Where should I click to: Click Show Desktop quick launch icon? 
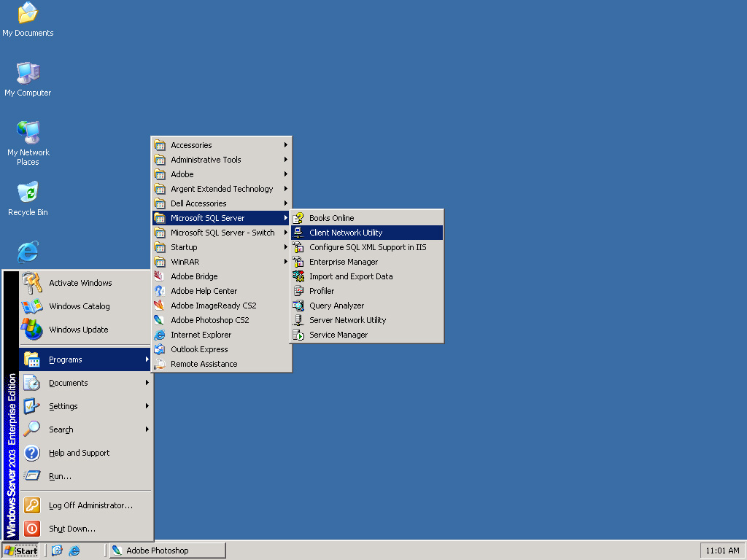click(58, 551)
